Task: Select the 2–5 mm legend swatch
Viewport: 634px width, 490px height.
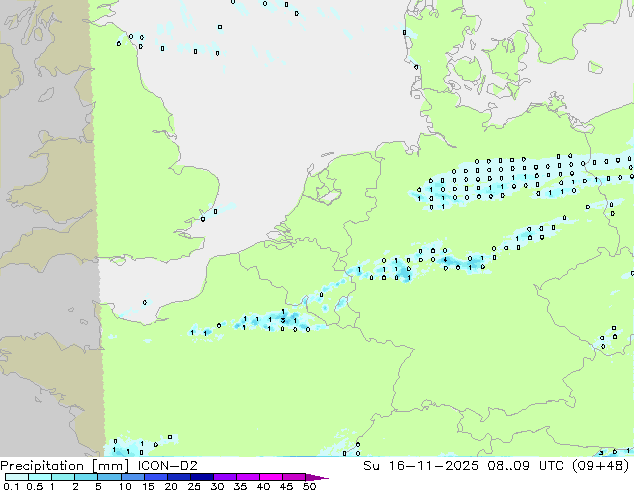Action: tap(86, 477)
